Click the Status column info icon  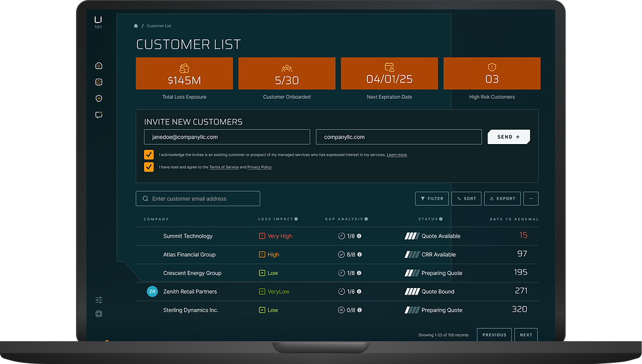coord(441,219)
